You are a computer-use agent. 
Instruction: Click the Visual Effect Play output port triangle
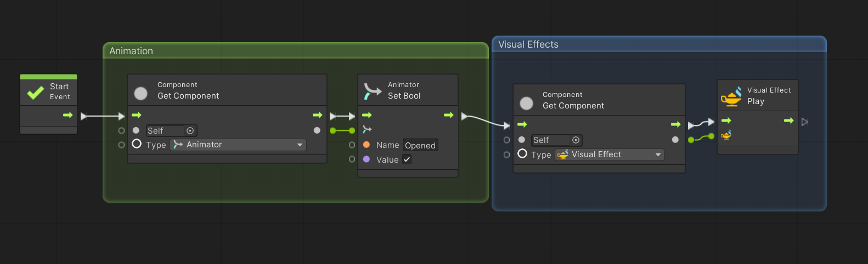click(804, 122)
